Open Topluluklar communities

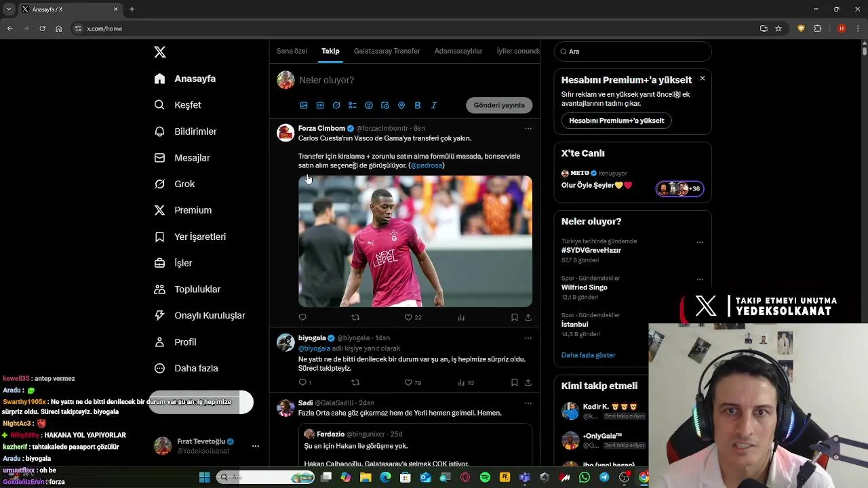(x=187, y=289)
